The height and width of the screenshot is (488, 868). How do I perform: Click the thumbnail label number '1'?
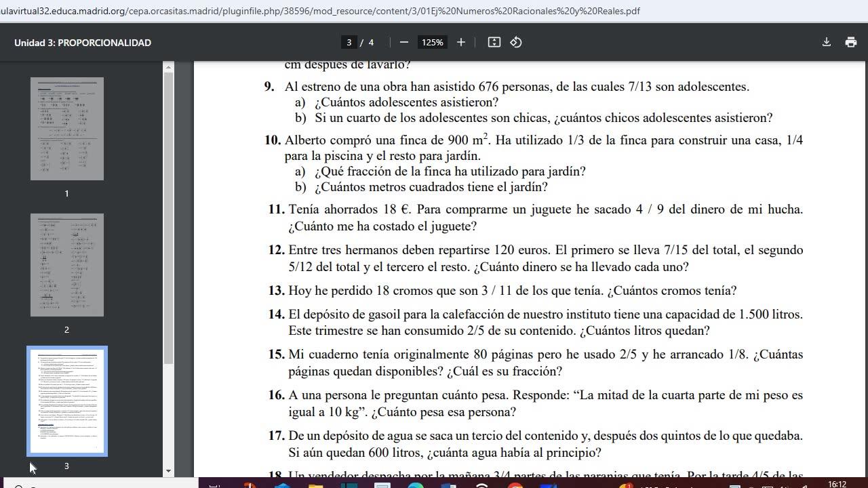coord(66,194)
